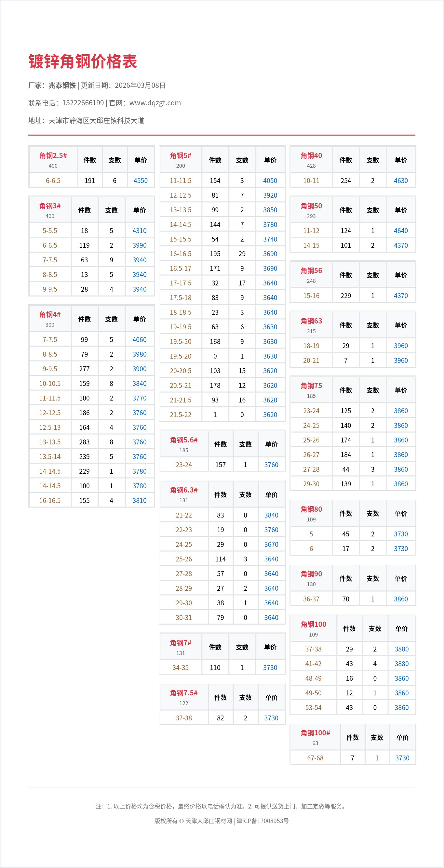This screenshot has width=444, height=868.
Task: Select the 角钢7# table header
Action: pyautogui.click(x=181, y=647)
